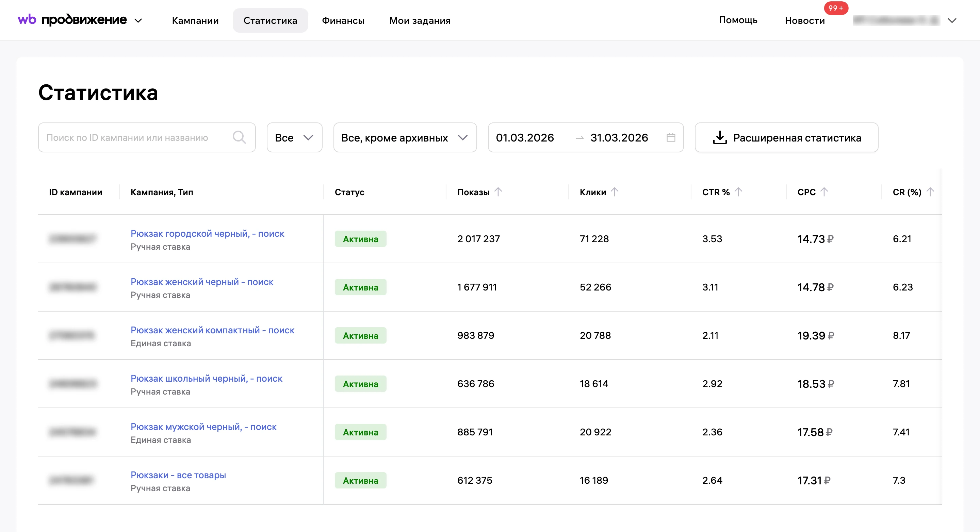Open the calendar icon in date range
This screenshot has width=980, height=532.
coord(671,137)
